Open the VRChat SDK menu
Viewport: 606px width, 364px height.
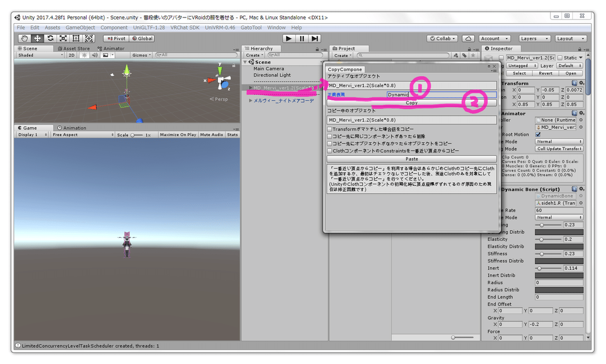point(185,27)
